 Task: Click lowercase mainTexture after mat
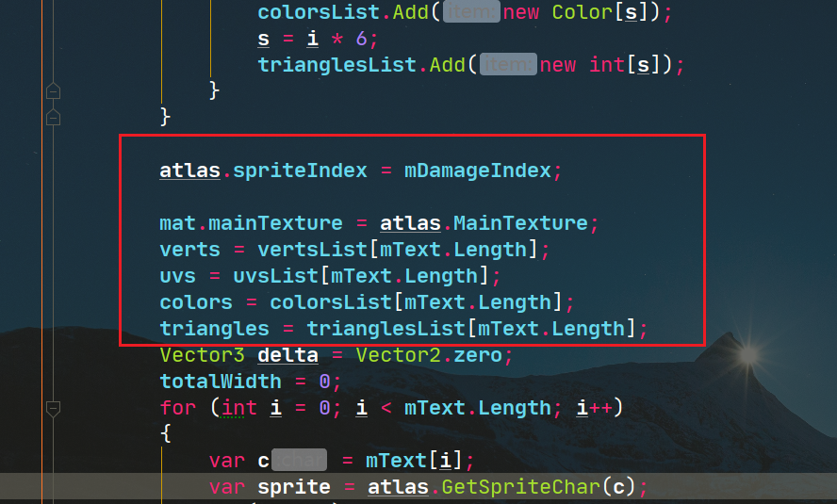275,223
